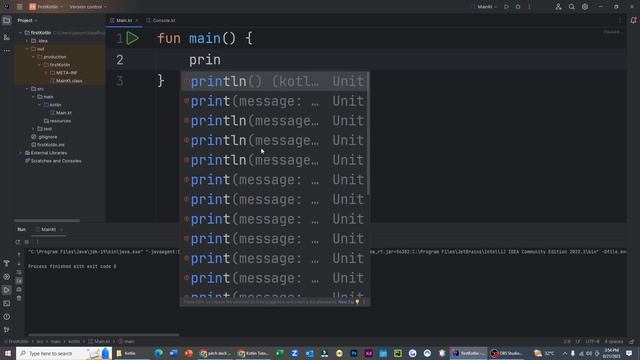Run main function from gutter play icon
This screenshot has height=360, width=640.
(x=132, y=38)
